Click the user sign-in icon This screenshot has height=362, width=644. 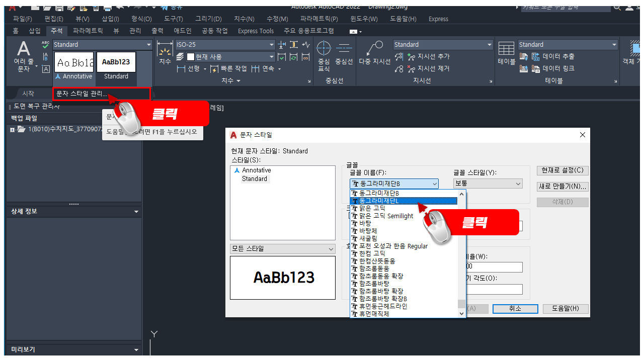tap(630, 8)
